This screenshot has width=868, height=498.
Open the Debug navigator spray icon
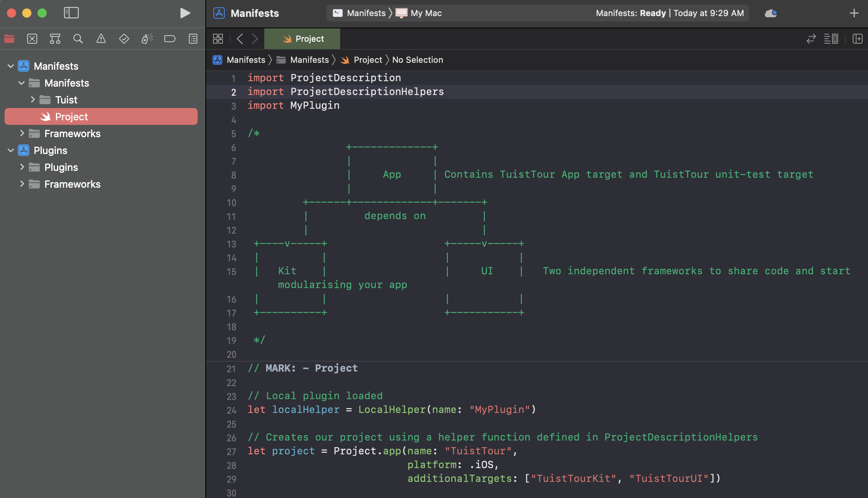click(x=147, y=39)
